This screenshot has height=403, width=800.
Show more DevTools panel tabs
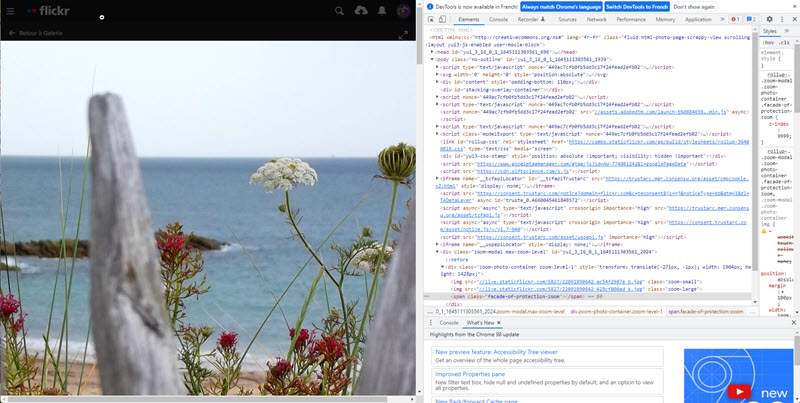click(x=722, y=19)
